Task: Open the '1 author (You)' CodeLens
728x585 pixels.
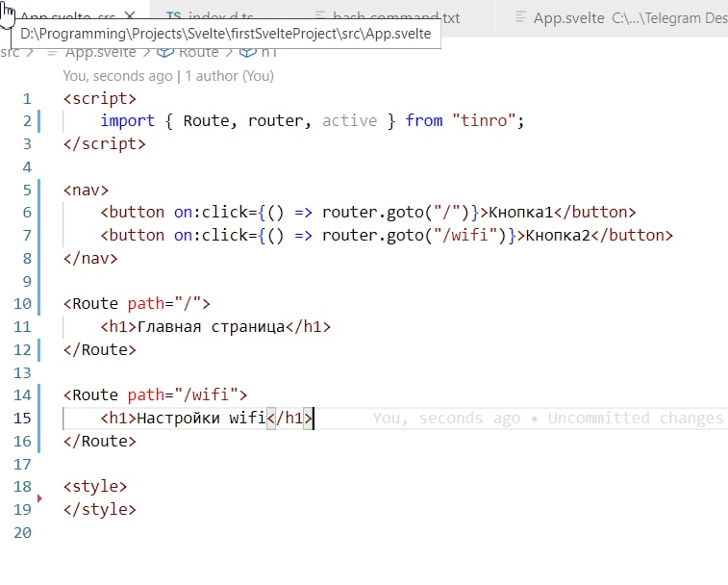Action: [x=229, y=76]
